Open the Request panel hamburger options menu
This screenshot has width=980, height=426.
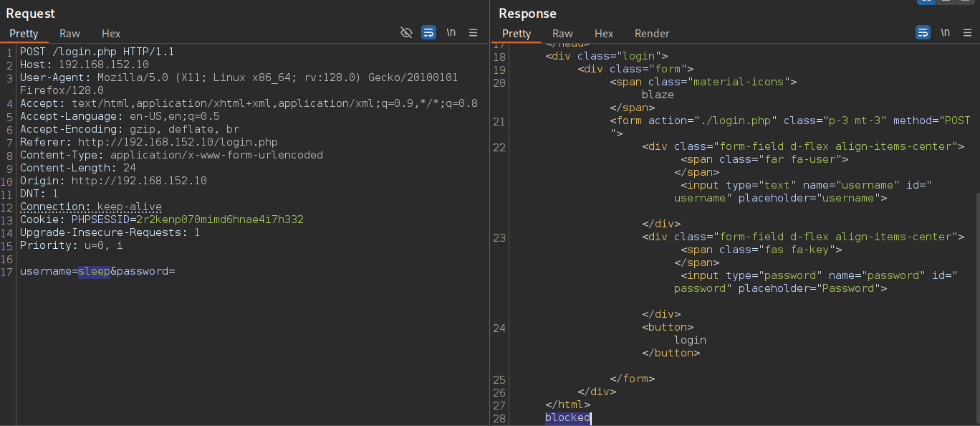pyautogui.click(x=473, y=33)
